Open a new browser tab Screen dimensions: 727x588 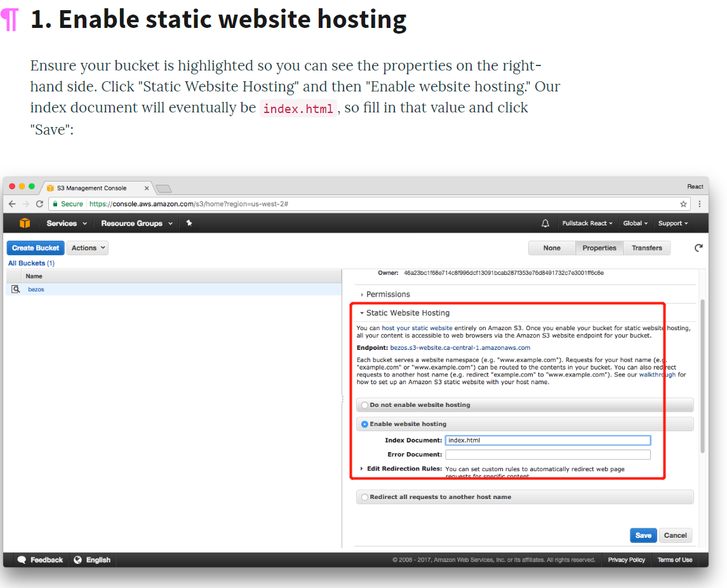[x=164, y=188]
